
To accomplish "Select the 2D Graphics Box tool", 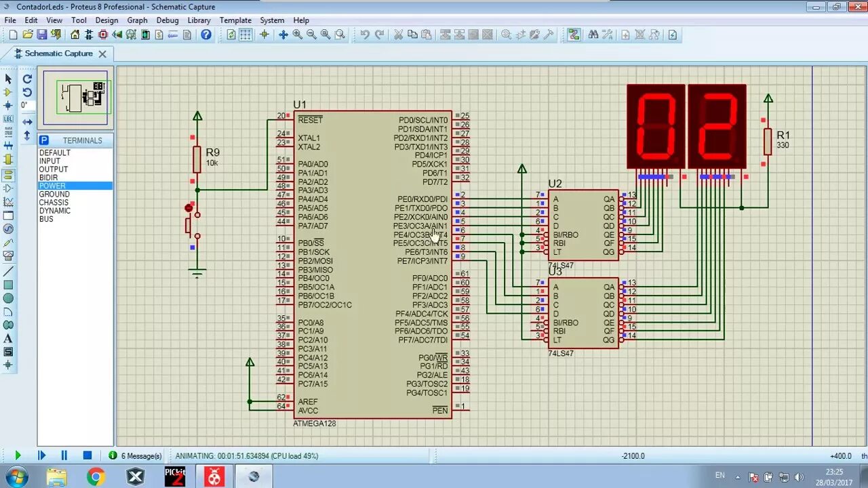I will [8, 285].
